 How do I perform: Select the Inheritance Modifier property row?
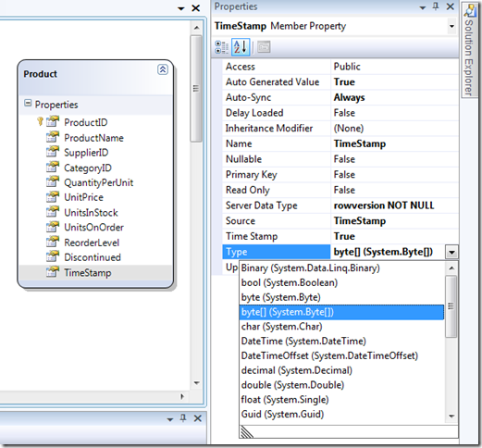[x=340, y=129]
